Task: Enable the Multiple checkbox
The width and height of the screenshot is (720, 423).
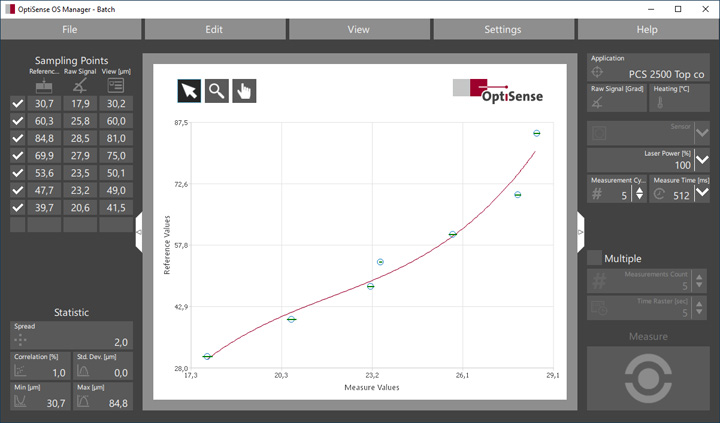Action: click(594, 258)
